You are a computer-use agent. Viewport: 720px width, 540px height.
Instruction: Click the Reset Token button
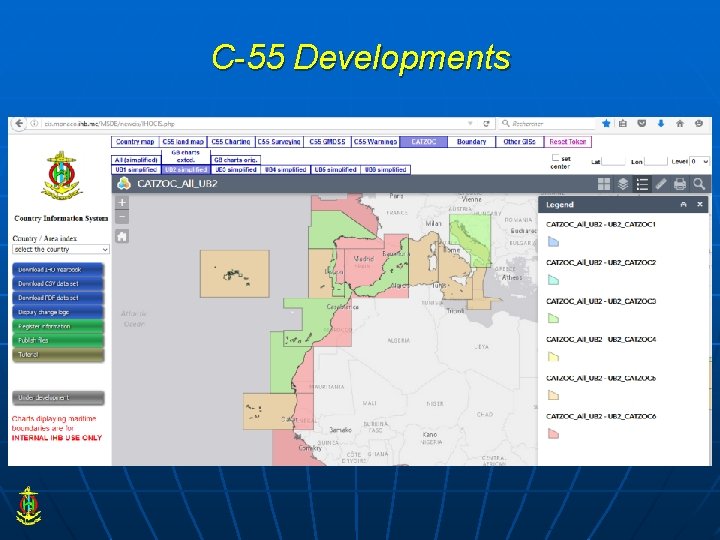click(568, 142)
